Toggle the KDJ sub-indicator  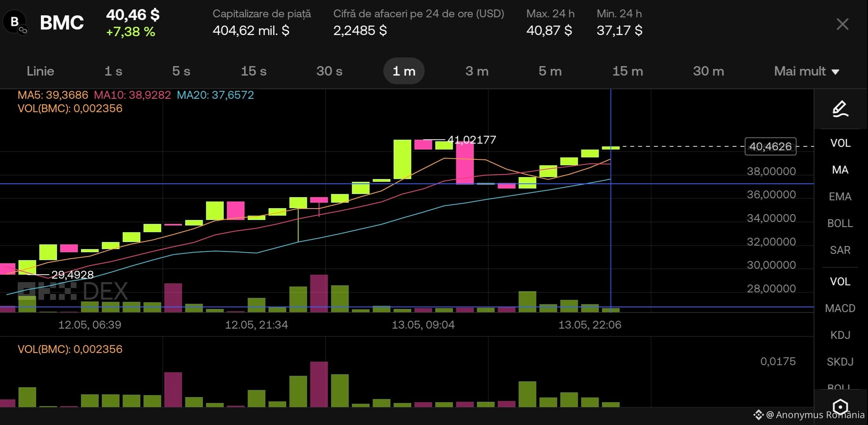pos(840,335)
